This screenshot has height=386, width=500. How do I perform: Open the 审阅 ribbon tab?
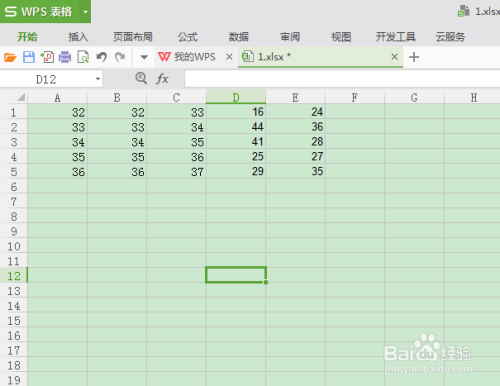click(x=290, y=36)
